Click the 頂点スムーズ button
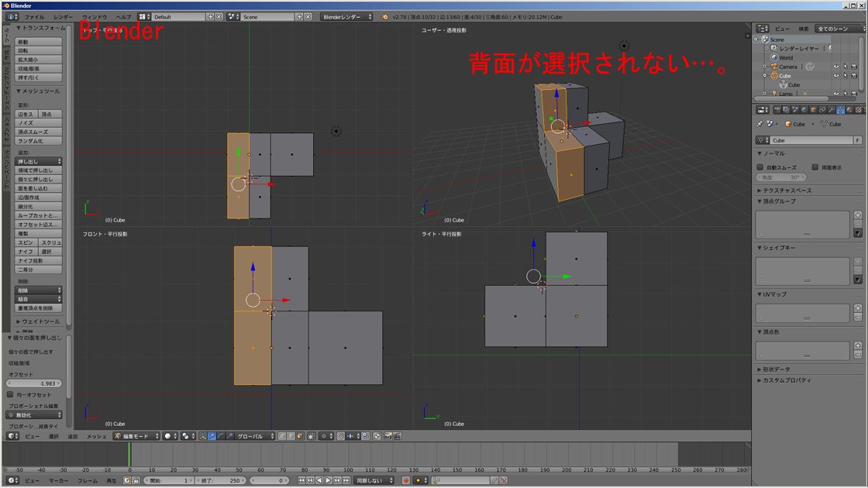This screenshot has width=868, height=488. tap(38, 132)
